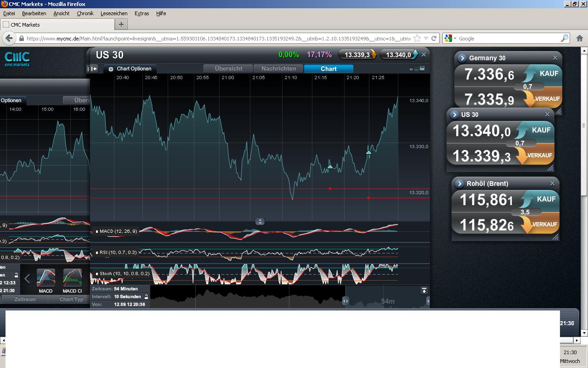Screen dimensions: 588x368
Task: Click the chart/indicator pane divider expander
Action: tap(260, 221)
